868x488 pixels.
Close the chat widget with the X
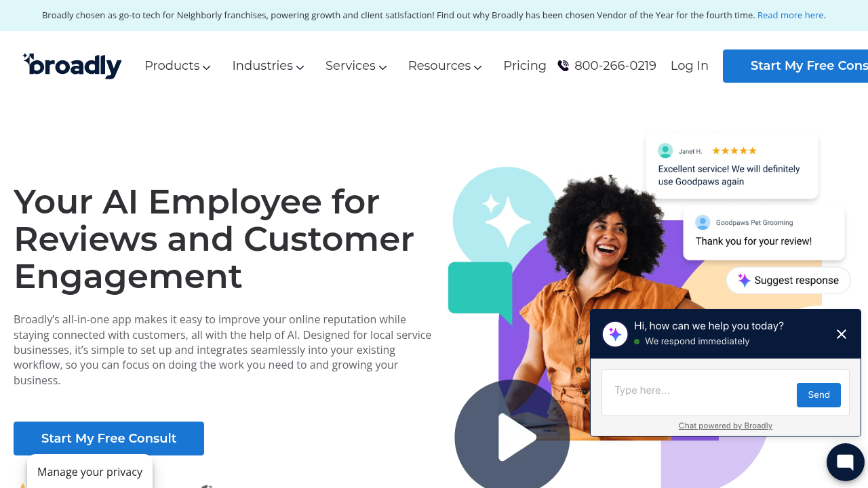(x=842, y=334)
